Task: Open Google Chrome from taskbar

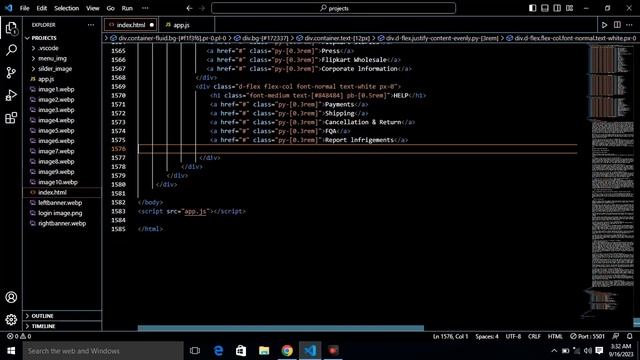Action: pyautogui.click(x=287, y=351)
